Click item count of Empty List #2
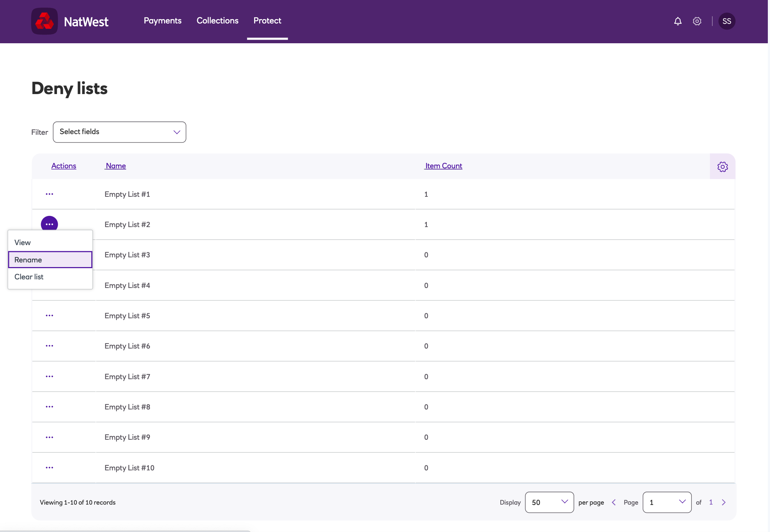770x532 pixels. coord(426,225)
